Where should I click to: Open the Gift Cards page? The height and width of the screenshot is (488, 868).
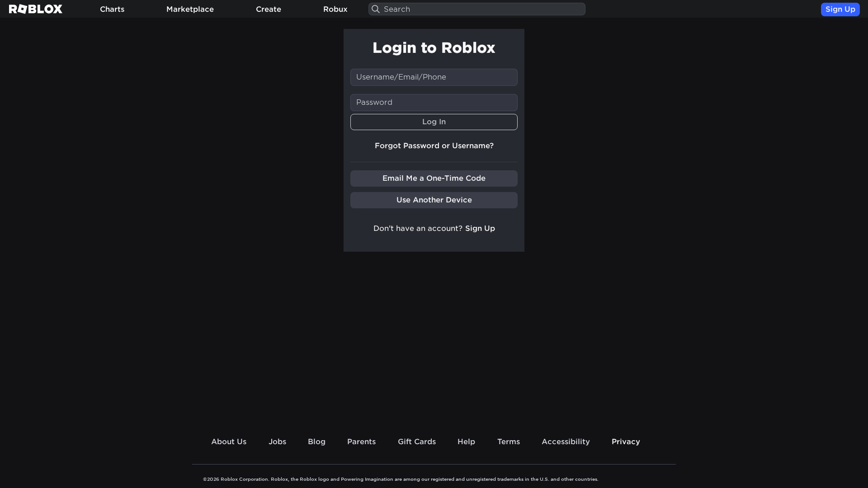coord(416,441)
